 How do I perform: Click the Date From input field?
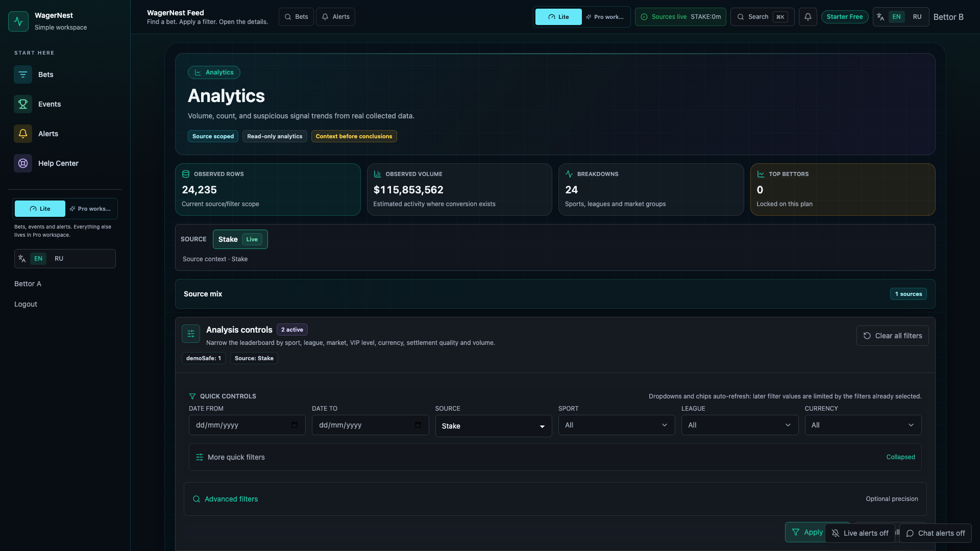pyautogui.click(x=247, y=425)
